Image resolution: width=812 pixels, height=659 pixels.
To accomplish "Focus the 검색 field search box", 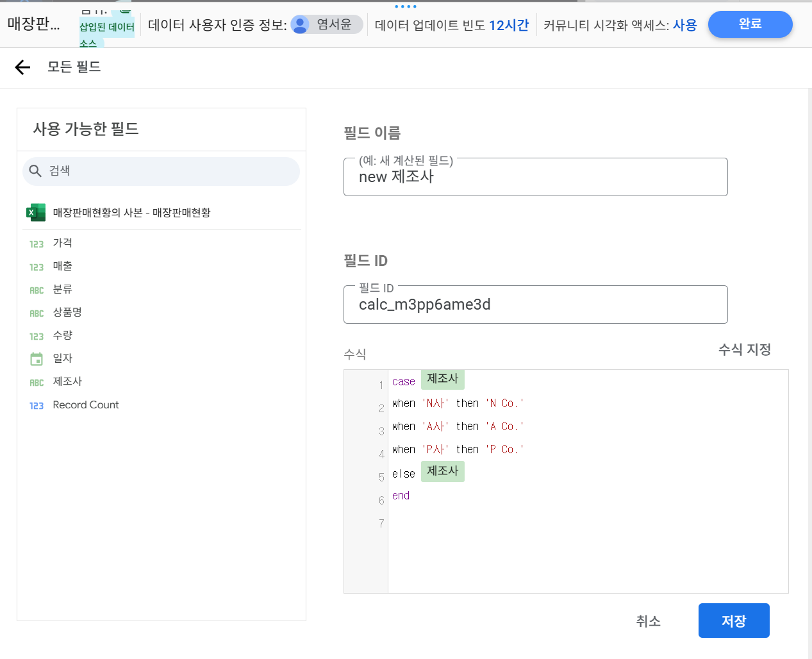I will 161,171.
